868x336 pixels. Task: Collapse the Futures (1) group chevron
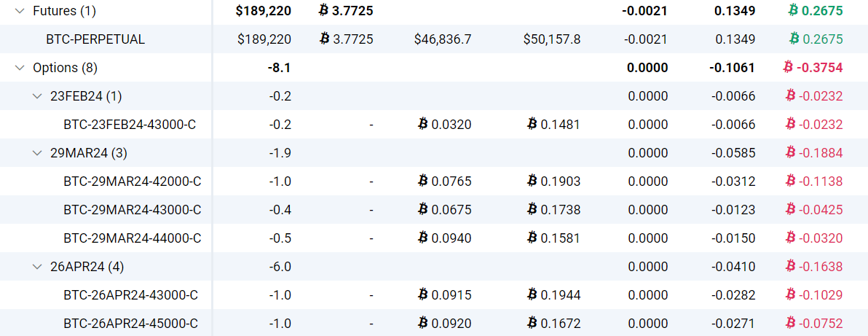coord(20,10)
